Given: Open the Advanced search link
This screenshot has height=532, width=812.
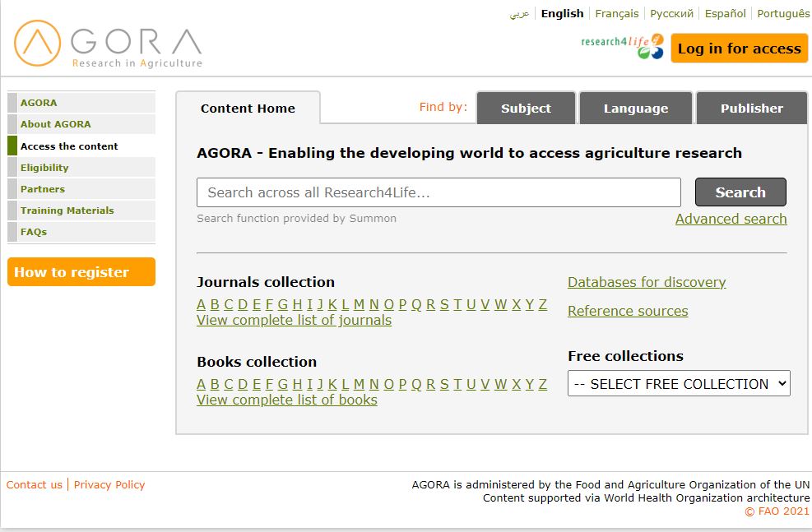Looking at the screenshot, I should [731, 219].
